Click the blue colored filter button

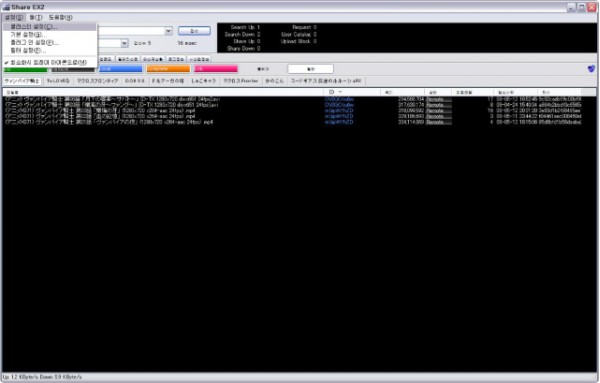[x=121, y=69]
